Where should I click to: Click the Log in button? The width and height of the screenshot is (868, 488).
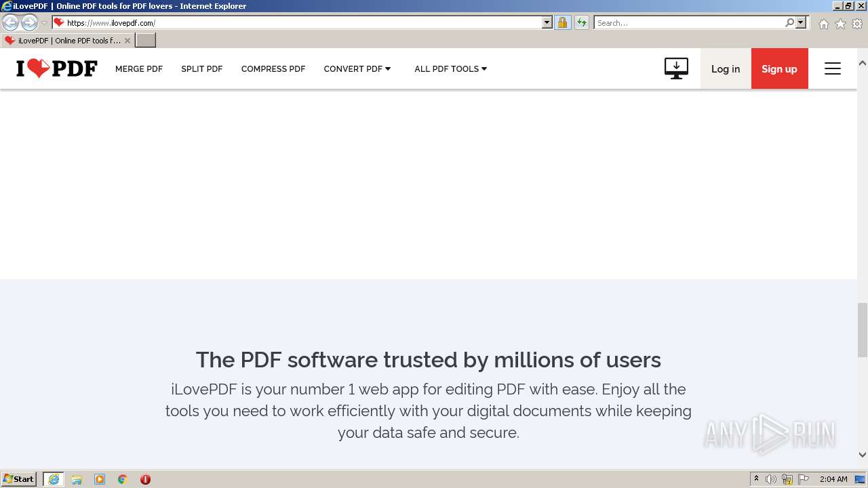[x=726, y=68]
